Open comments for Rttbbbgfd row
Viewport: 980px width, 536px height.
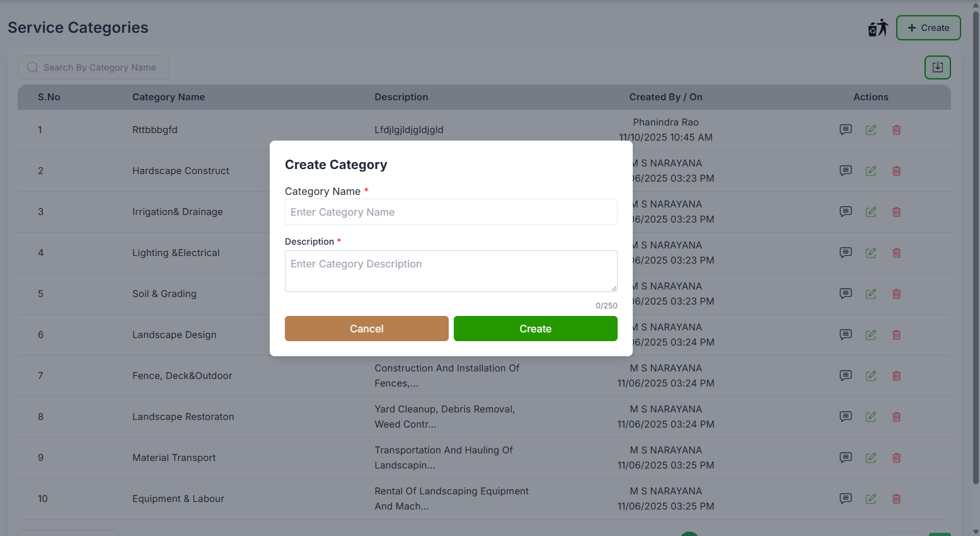point(846,130)
